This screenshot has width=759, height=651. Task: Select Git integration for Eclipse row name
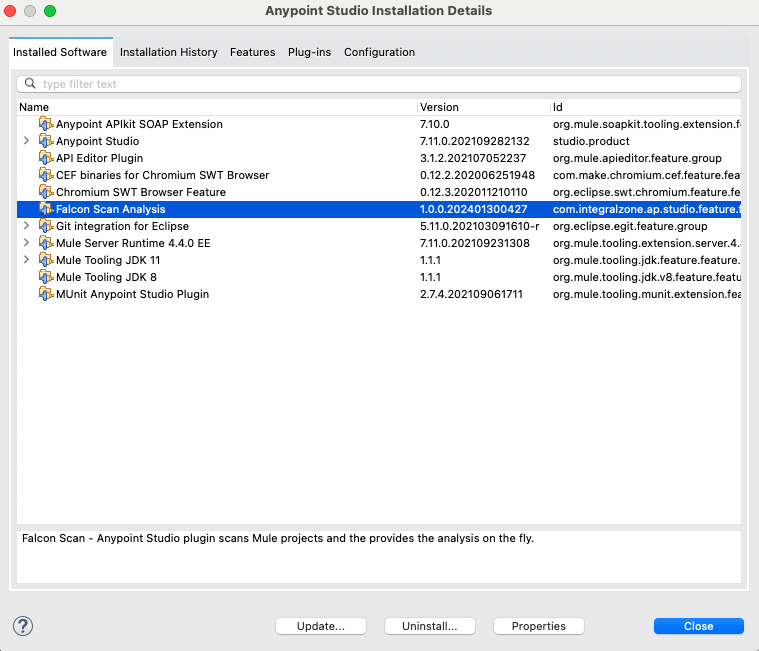(122, 226)
